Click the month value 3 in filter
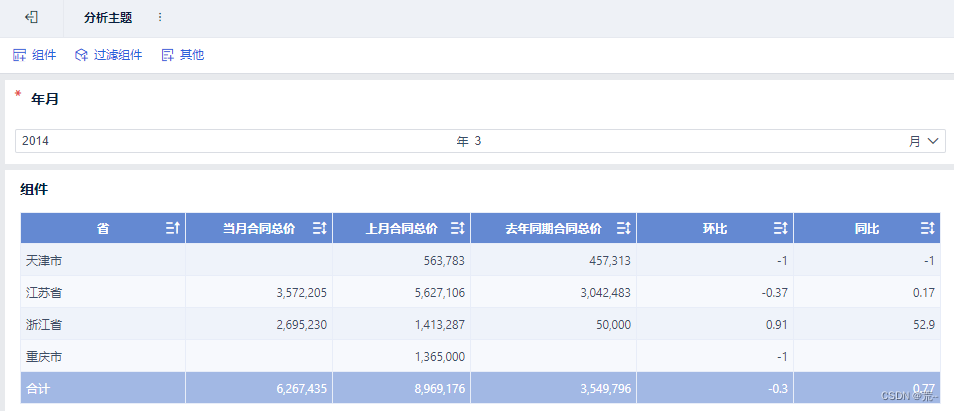This screenshot has width=954, height=411. 478,141
